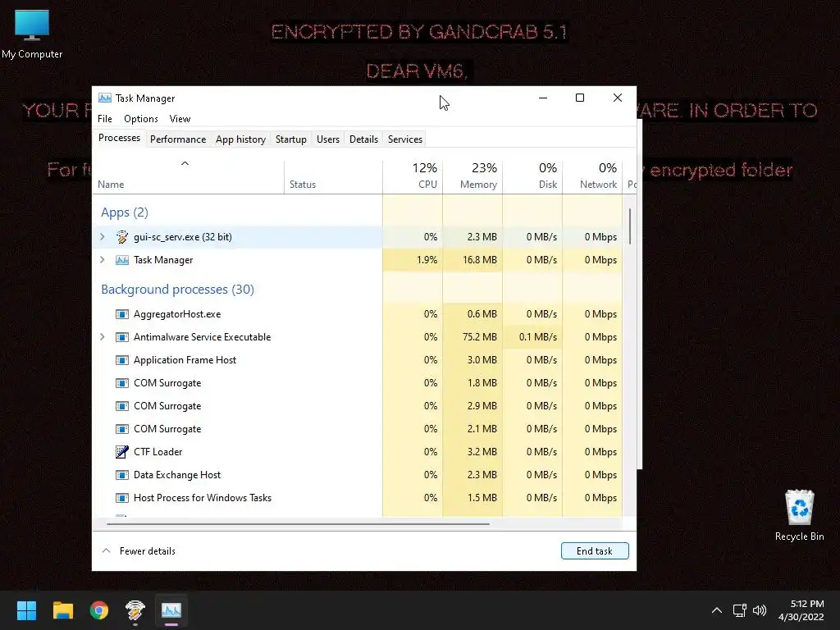This screenshot has height=630, width=840.
Task: Click the network icon in system tray
Action: (740, 610)
